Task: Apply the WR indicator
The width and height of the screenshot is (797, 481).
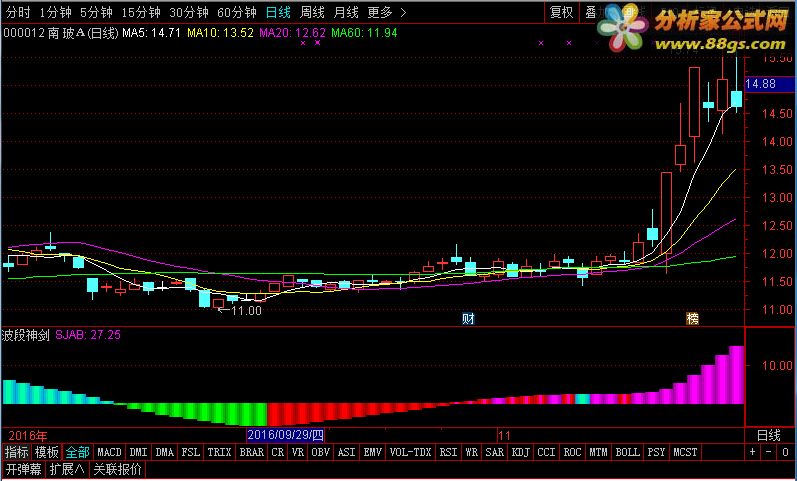Action: coord(471,452)
